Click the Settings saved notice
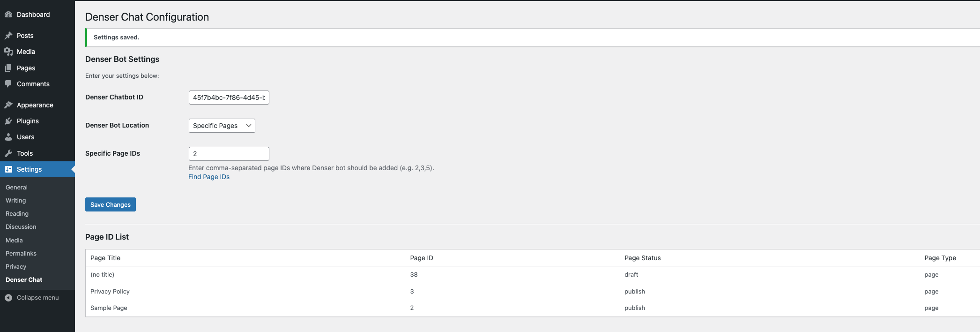The width and height of the screenshot is (980, 332). [x=533, y=38]
